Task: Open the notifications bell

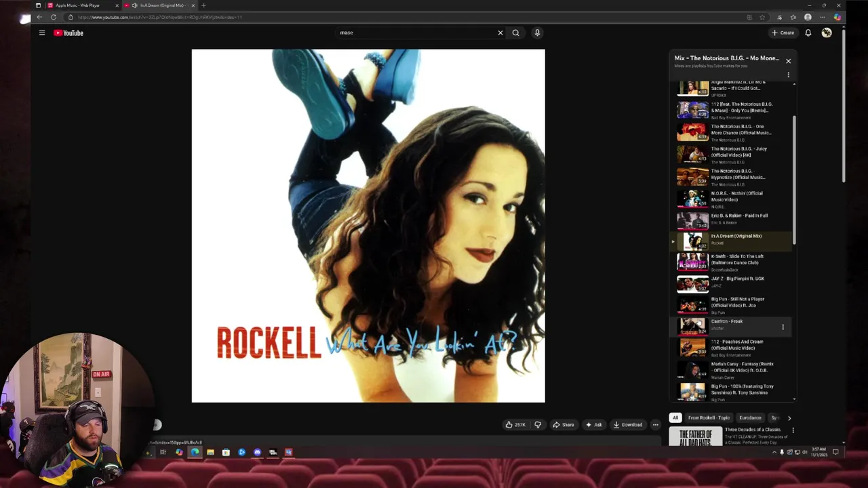Action: click(x=808, y=33)
